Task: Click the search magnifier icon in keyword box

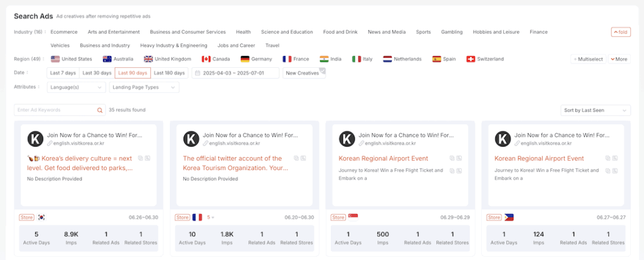Action: (x=99, y=110)
